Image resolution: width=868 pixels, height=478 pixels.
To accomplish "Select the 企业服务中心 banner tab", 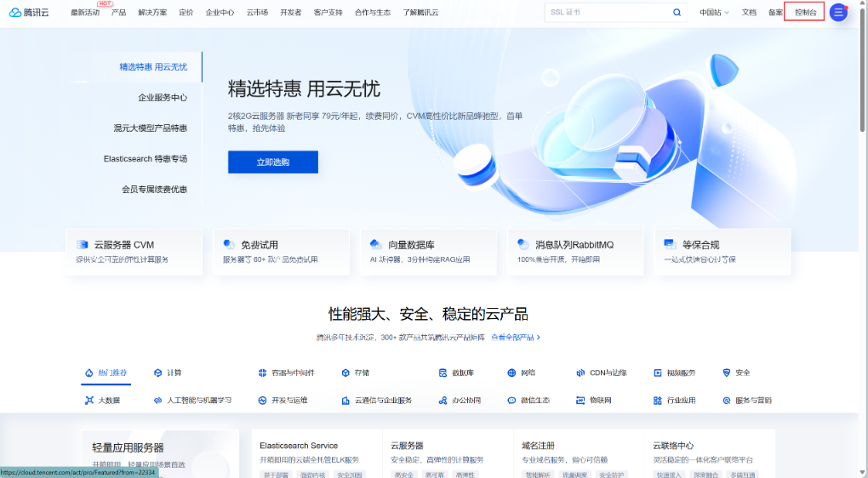I will (x=163, y=97).
